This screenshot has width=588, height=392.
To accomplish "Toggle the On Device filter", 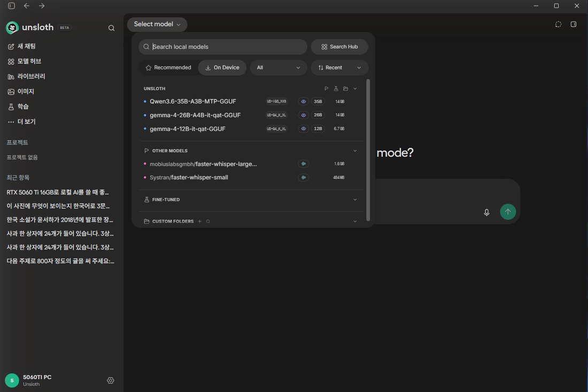I will [x=222, y=67].
